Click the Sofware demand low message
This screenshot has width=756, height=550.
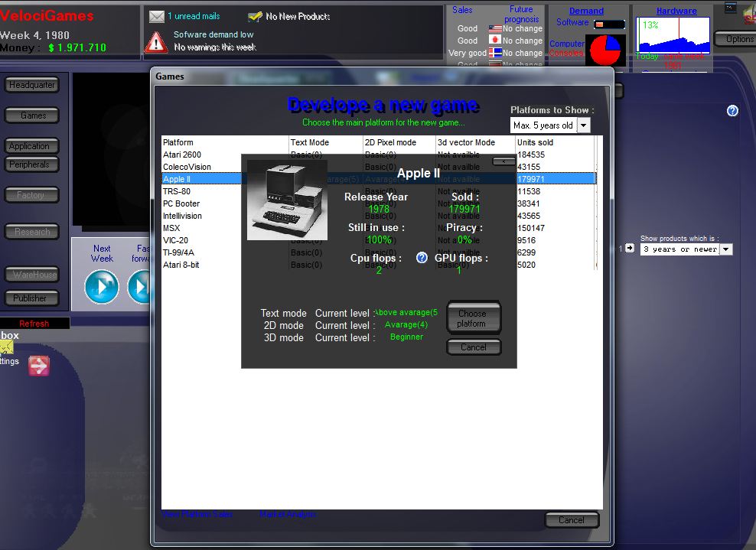[x=213, y=34]
